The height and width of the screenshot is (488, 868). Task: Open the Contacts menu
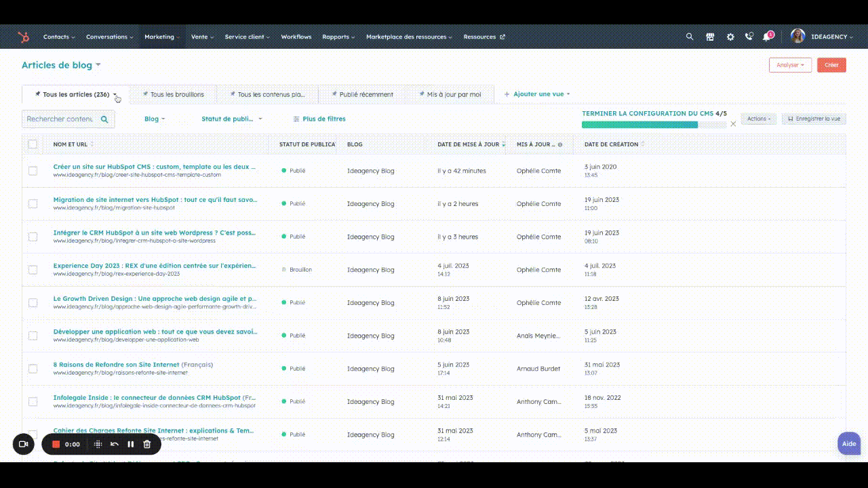(x=59, y=37)
